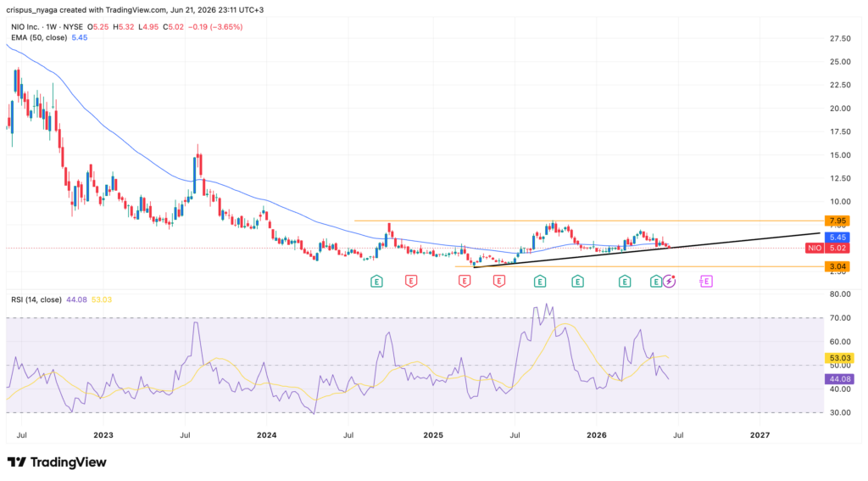Click the H5.32 high value in the legend
The width and height of the screenshot is (868, 481).
pyautogui.click(x=123, y=26)
